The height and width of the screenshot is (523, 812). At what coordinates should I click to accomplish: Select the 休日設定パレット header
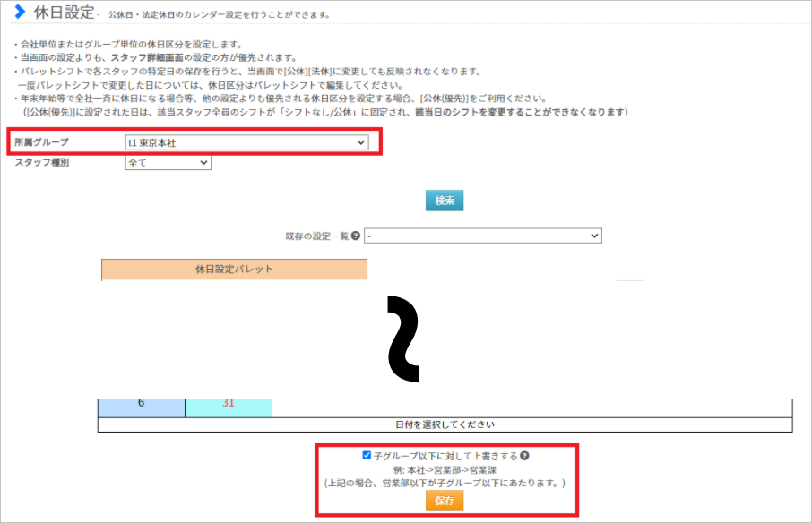pos(234,269)
